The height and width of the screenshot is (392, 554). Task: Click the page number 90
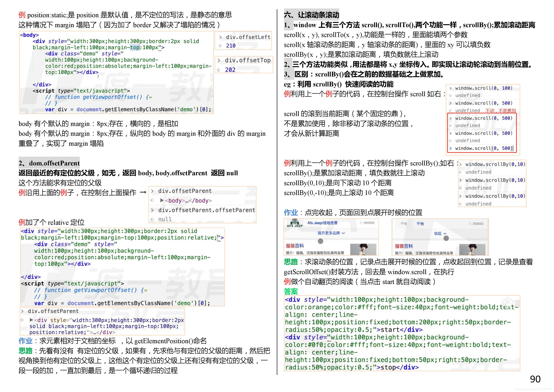[535, 379]
